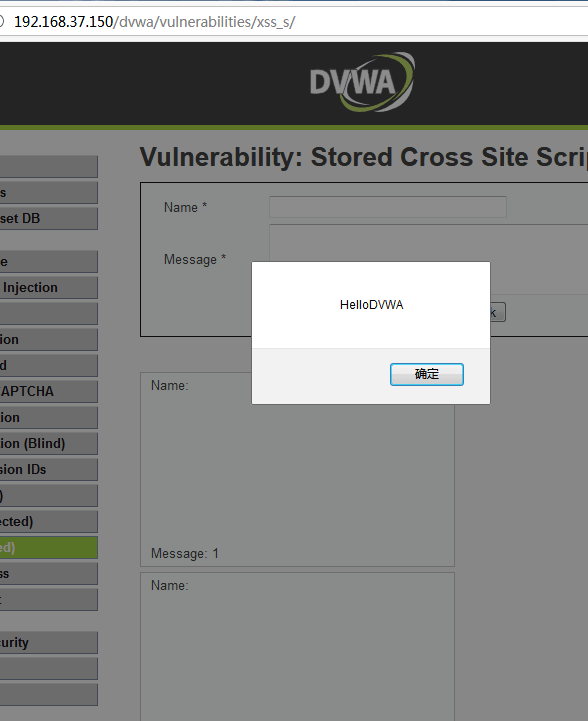
Task: Open the sidebar item labeled 'ss'
Action: click(49, 573)
